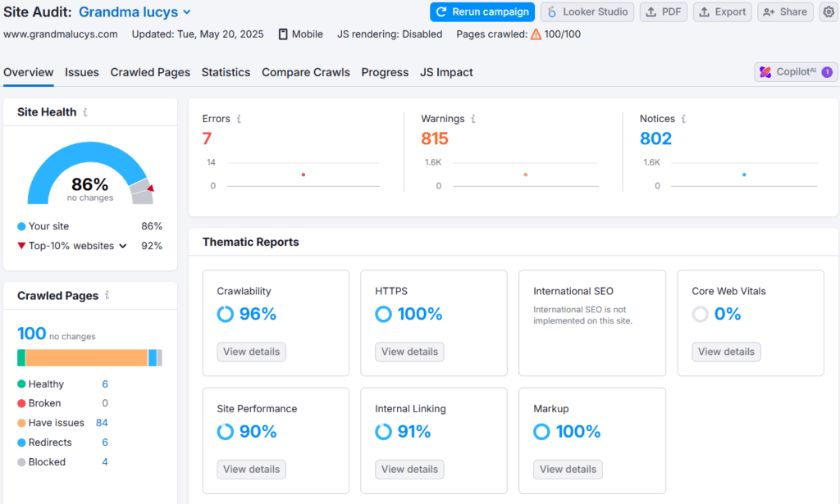Viewport: 840px width, 504px height.
Task: Open the Crawled Pages tab
Action: pos(150,72)
